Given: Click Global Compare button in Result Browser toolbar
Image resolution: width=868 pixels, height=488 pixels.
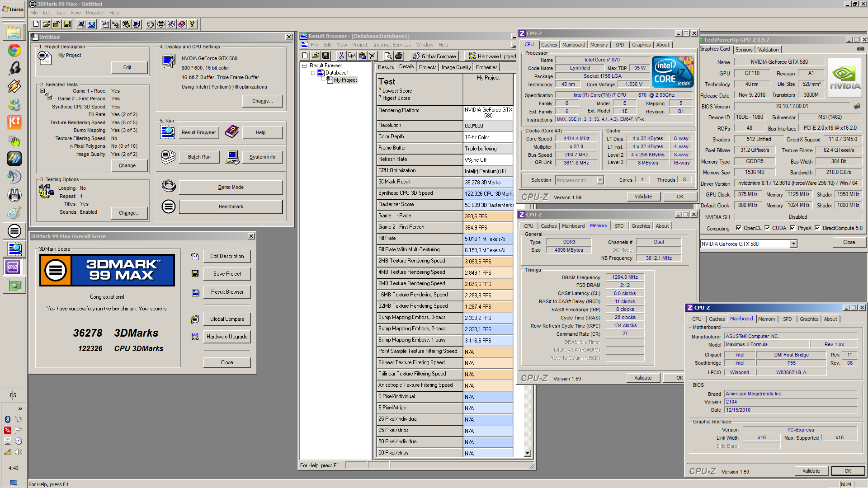Looking at the screenshot, I should (x=434, y=56).
